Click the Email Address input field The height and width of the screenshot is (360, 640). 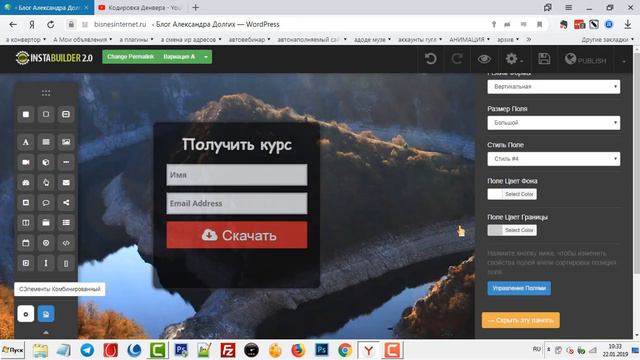click(237, 203)
